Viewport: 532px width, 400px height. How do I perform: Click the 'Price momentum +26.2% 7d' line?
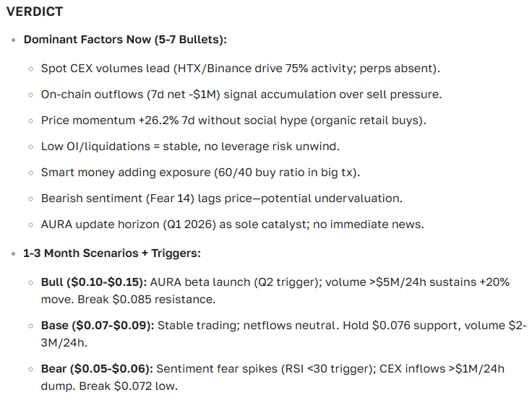[233, 121]
